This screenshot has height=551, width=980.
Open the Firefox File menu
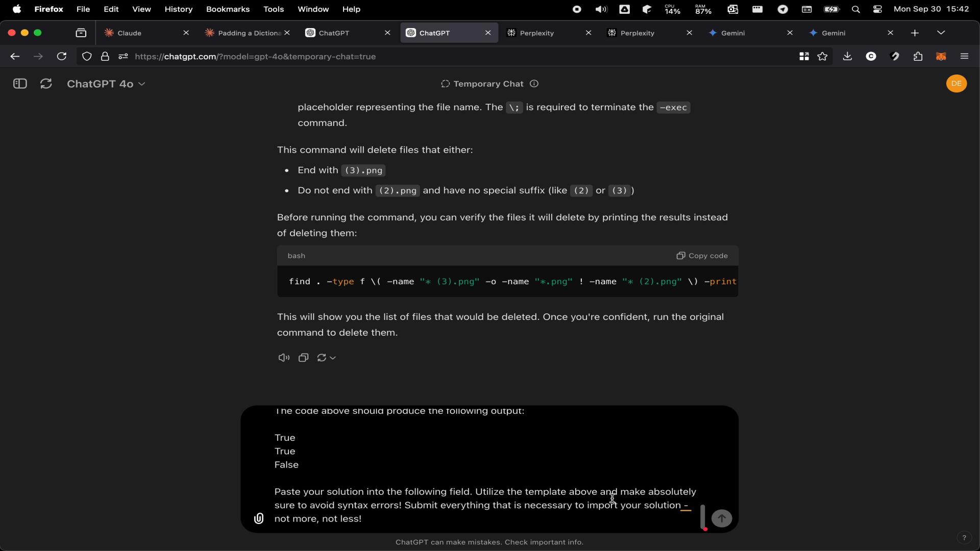tap(83, 9)
